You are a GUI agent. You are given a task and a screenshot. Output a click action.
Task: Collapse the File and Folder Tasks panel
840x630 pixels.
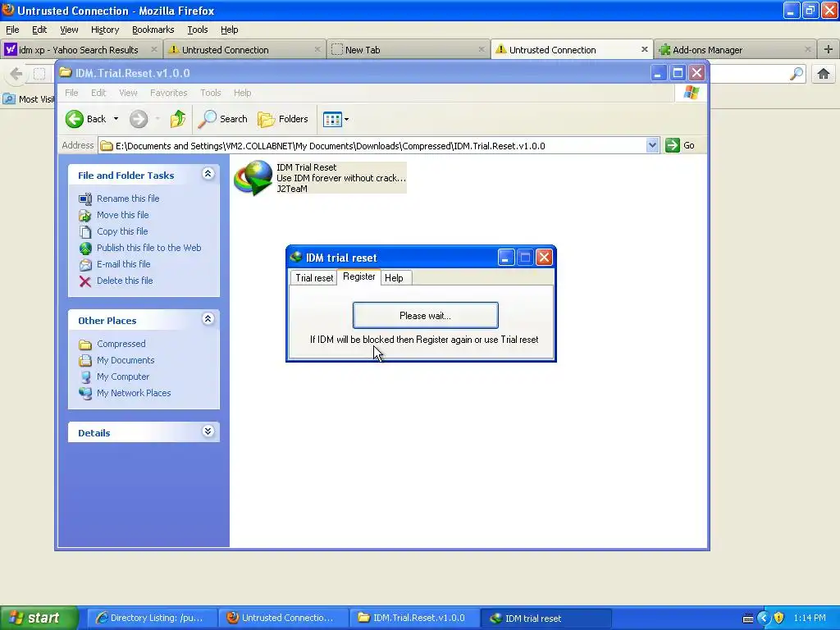208,174
